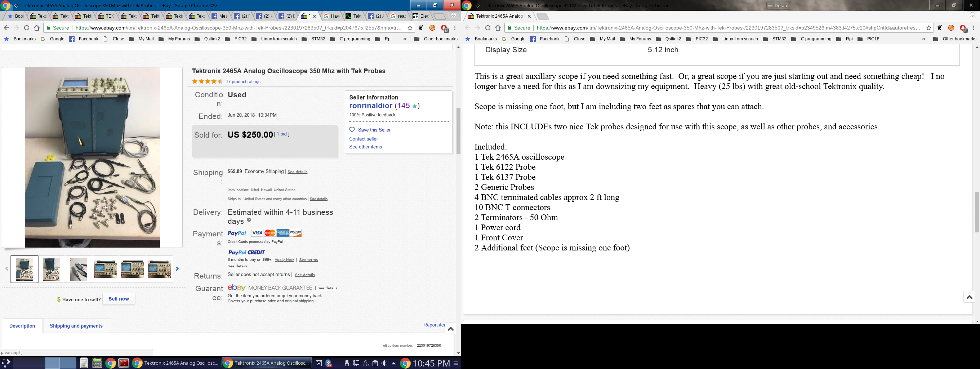Expand My Mail bookmark folder in left window
980x369 pixels.
coord(141,39)
